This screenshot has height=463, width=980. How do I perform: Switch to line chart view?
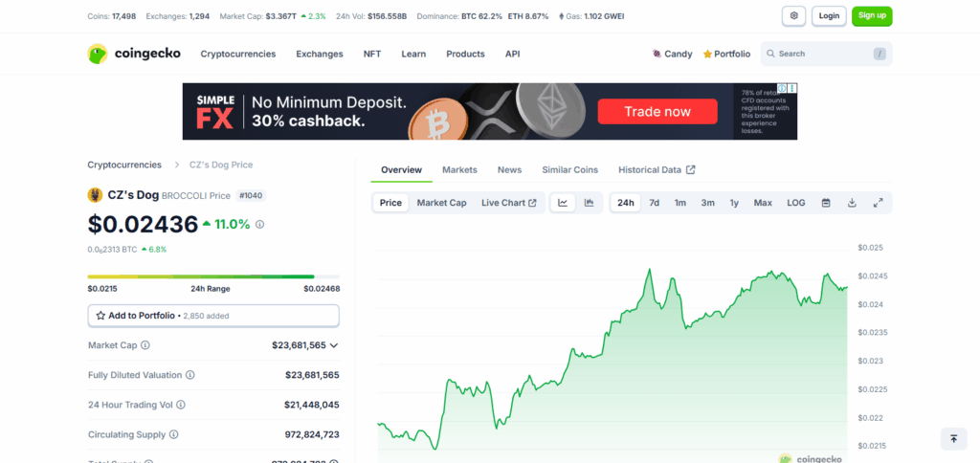click(x=563, y=203)
